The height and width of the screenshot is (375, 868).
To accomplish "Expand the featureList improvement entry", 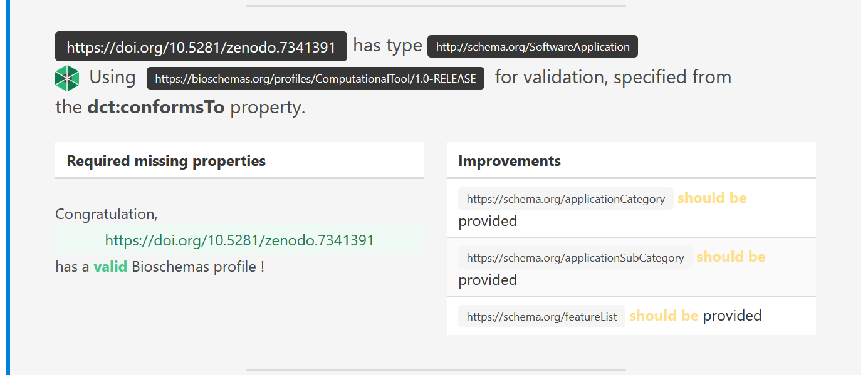I will coord(630,316).
